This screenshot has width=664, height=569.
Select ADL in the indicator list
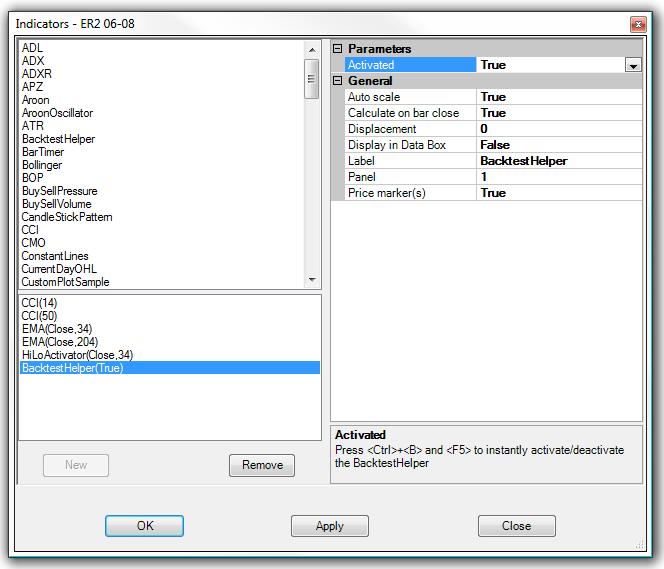(32, 48)
